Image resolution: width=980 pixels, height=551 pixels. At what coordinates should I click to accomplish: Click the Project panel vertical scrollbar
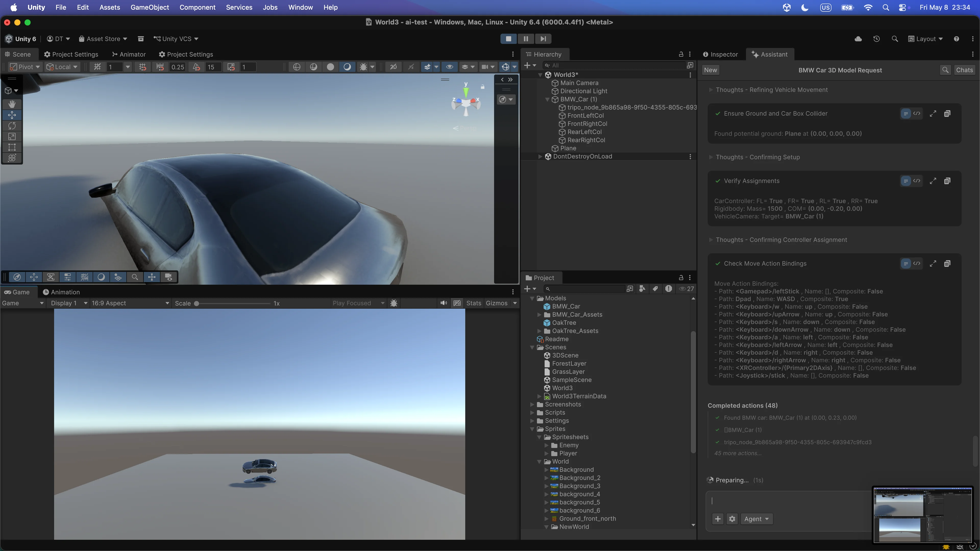693,392
